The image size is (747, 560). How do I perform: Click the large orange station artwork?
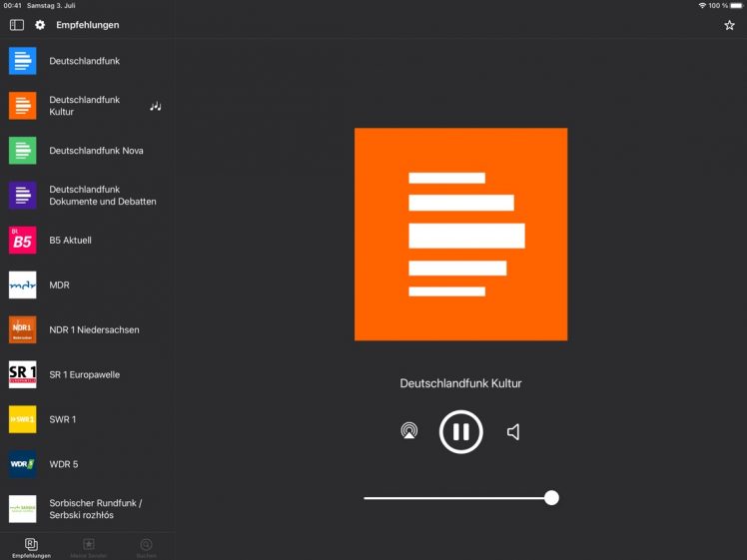click(x=460, y=234)
